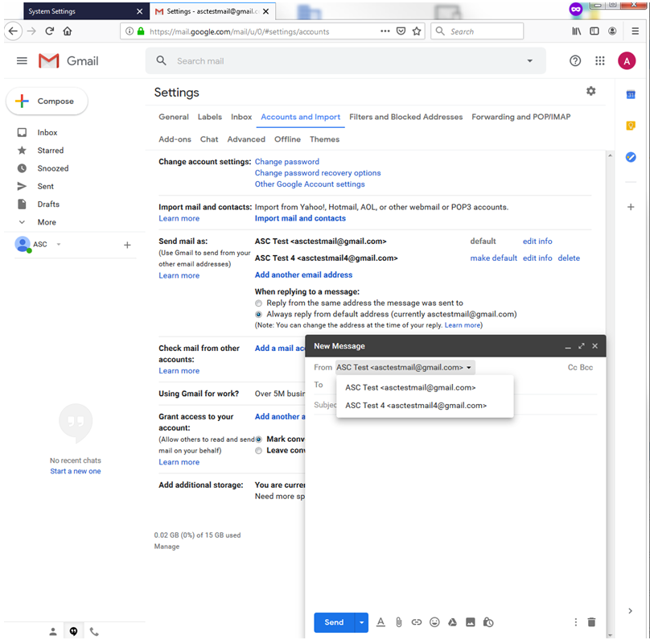Attach files with the paperclip icon

(x=398, y=622)
